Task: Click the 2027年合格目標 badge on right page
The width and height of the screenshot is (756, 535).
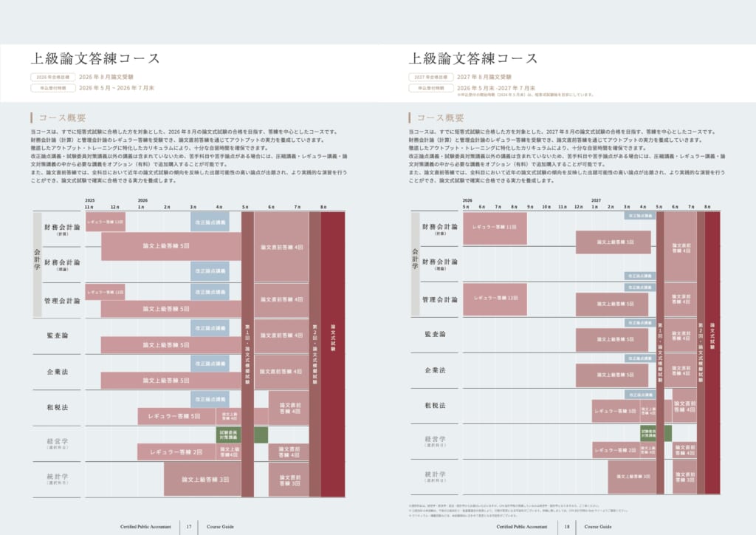Action: pyautogui.click(x=431, y=77)
